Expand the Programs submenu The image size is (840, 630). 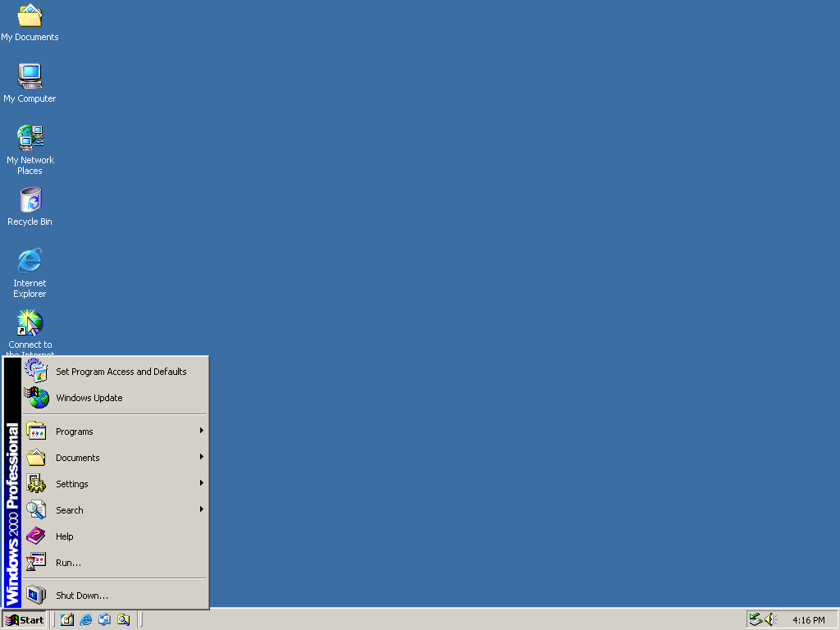coord(115,431)
